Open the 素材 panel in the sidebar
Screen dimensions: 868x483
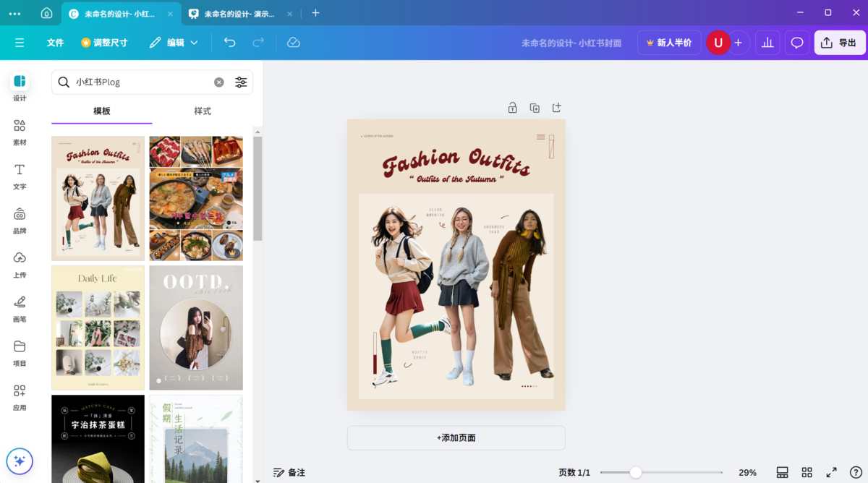click(x=20, y=130)
